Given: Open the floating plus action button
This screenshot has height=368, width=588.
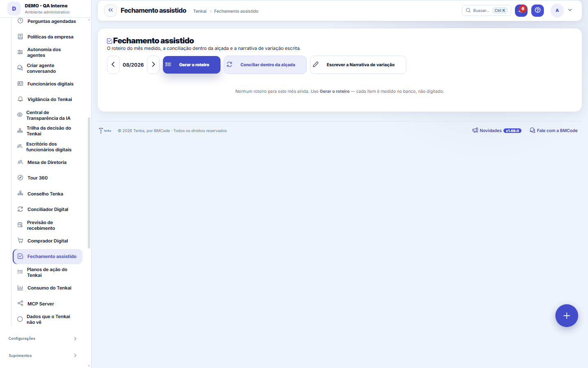Looking at the screenshot, I should tap(566, 316).
